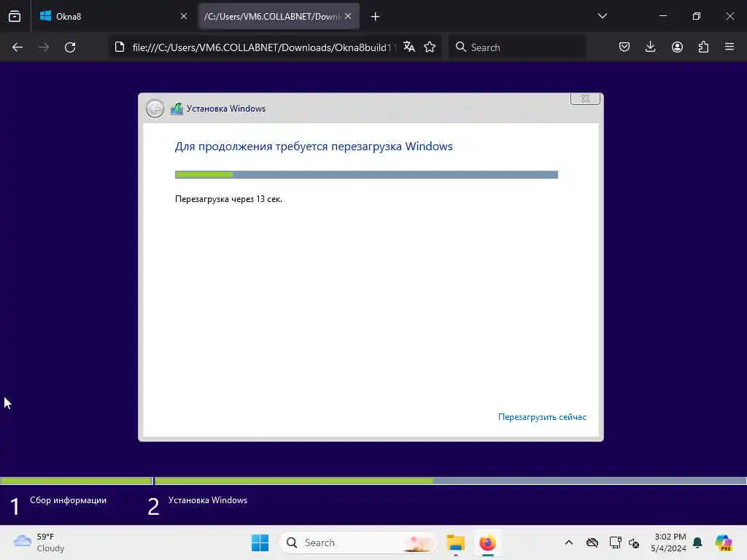Open File Explorer from taskbar
The width and height of the screenshot is (747, 560).
(x=455, y=542)
